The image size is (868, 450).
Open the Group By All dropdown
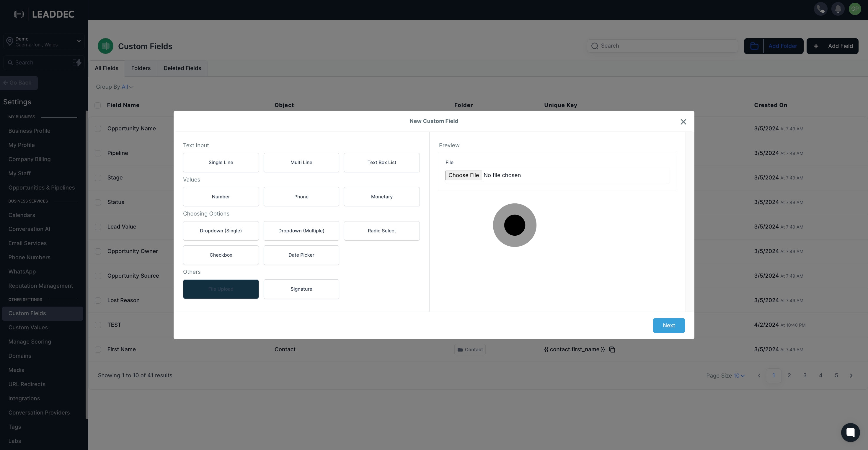pyautogui.click(x=127, y=87)
